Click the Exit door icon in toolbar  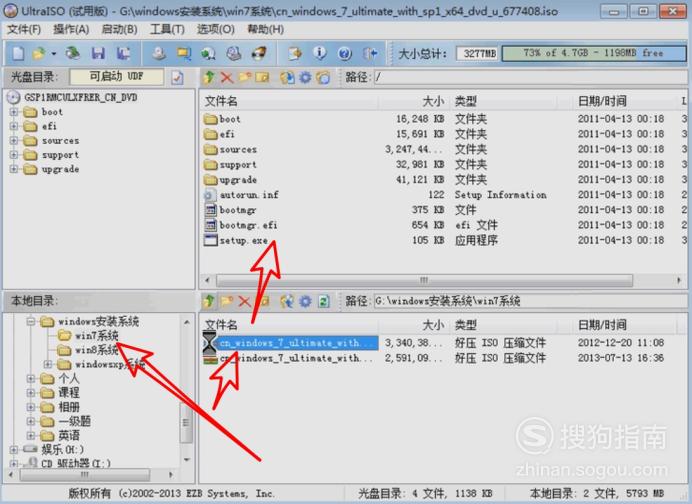coord(370,53)
